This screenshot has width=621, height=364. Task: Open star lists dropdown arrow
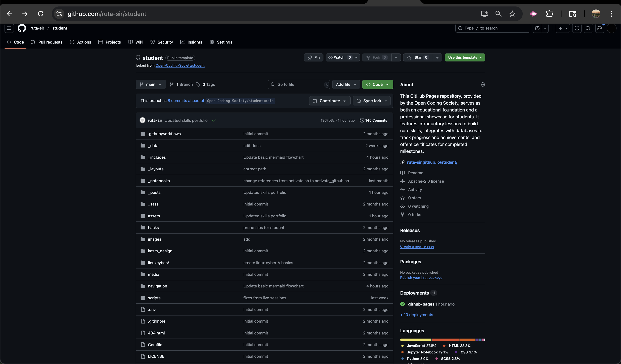point(438,57)
